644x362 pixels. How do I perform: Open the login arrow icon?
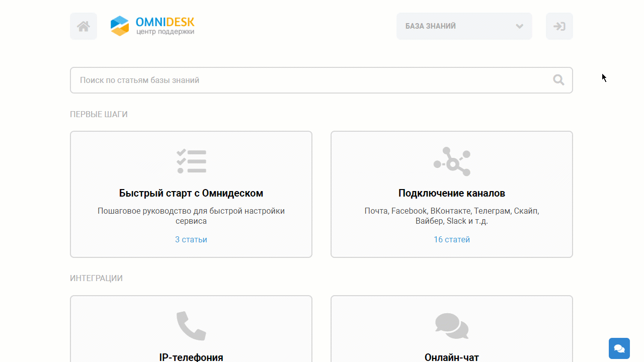pos(559,26)
